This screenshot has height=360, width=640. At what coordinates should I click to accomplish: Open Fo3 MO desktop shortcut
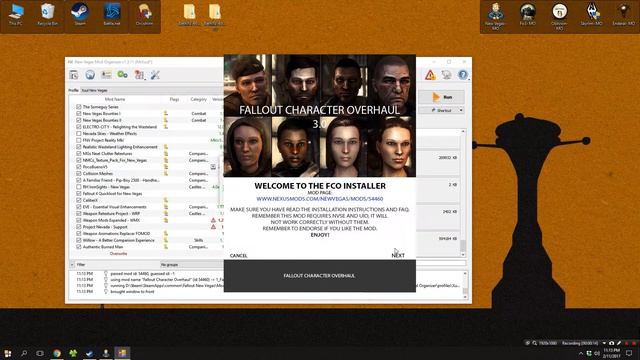(x=527, y=15)
